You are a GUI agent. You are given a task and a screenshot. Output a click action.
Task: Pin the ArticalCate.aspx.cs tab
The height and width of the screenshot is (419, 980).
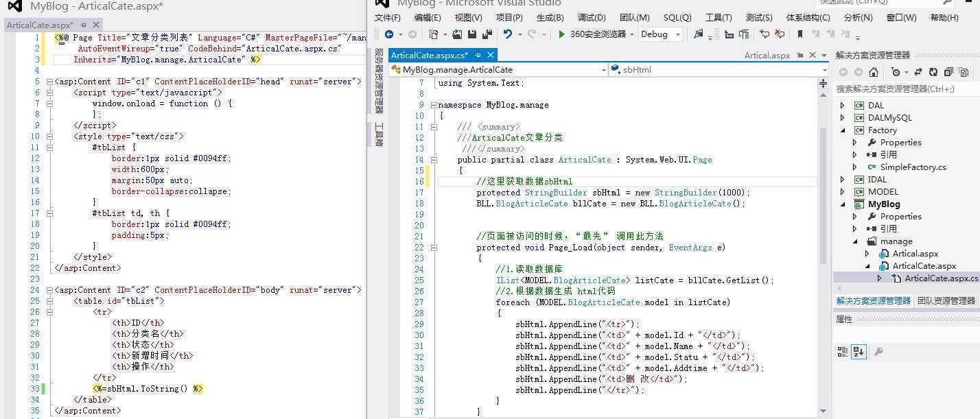pyautogui.click(x=478, y=55)
